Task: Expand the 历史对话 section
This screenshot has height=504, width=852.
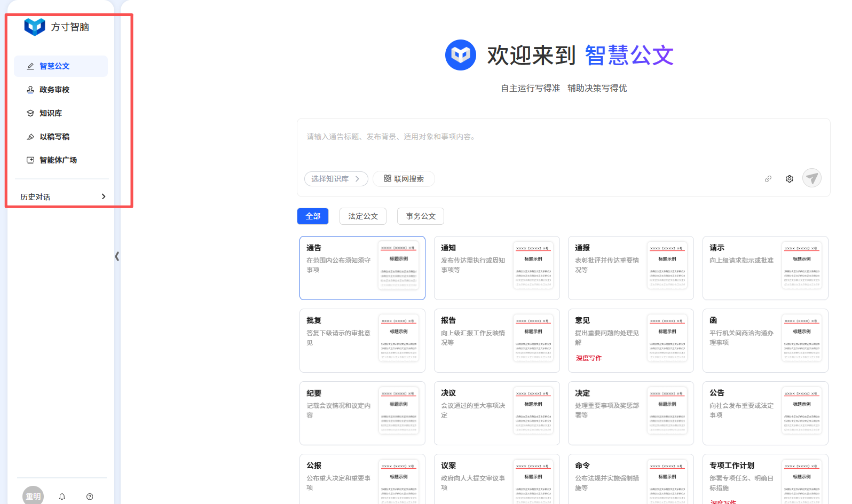Action: tap(62, 197)
